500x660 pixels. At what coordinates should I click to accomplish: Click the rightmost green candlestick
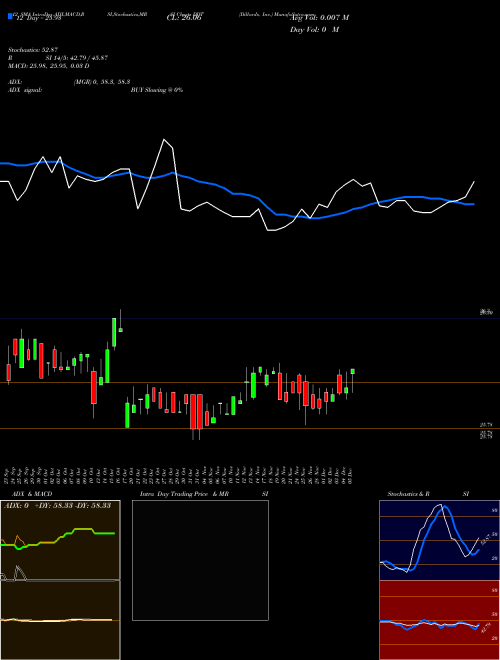pos(353,371)
